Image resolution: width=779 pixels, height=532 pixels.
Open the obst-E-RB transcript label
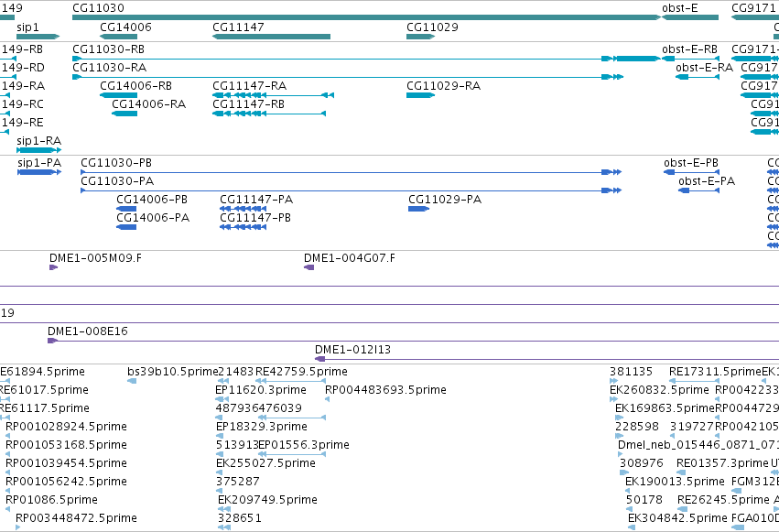pos(689,49)
